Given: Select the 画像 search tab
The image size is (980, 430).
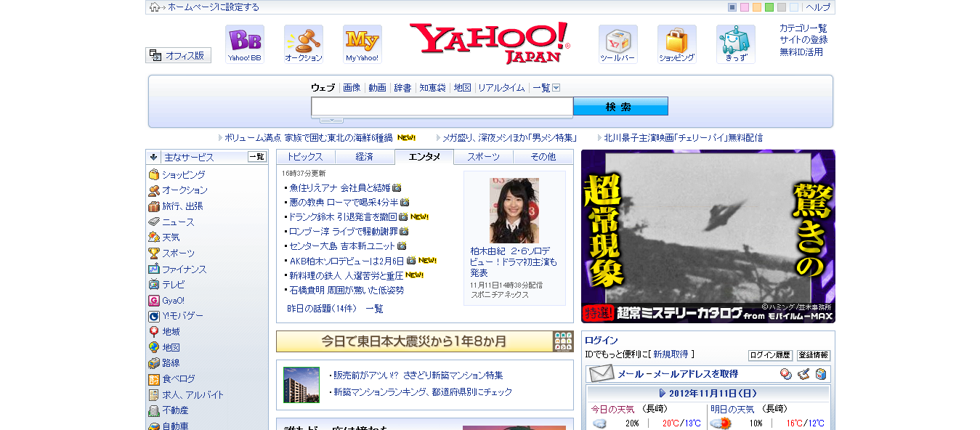Looking at the screenshot, I should point(352,88).
